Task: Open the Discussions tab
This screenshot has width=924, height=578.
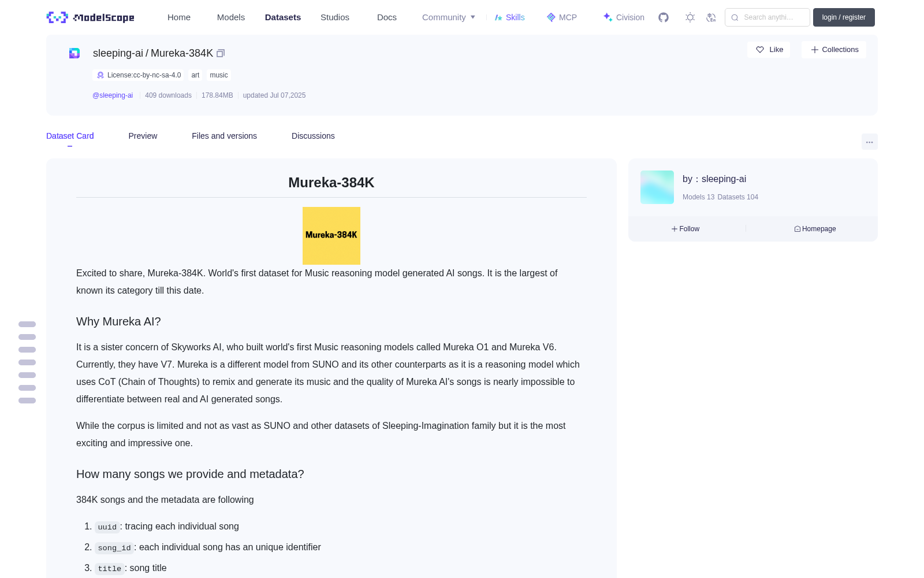Action: point(313,136)
